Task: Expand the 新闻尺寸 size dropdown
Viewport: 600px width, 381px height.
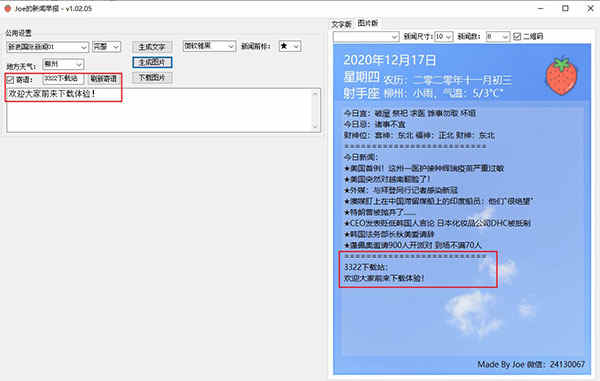Action: (444, 36)
